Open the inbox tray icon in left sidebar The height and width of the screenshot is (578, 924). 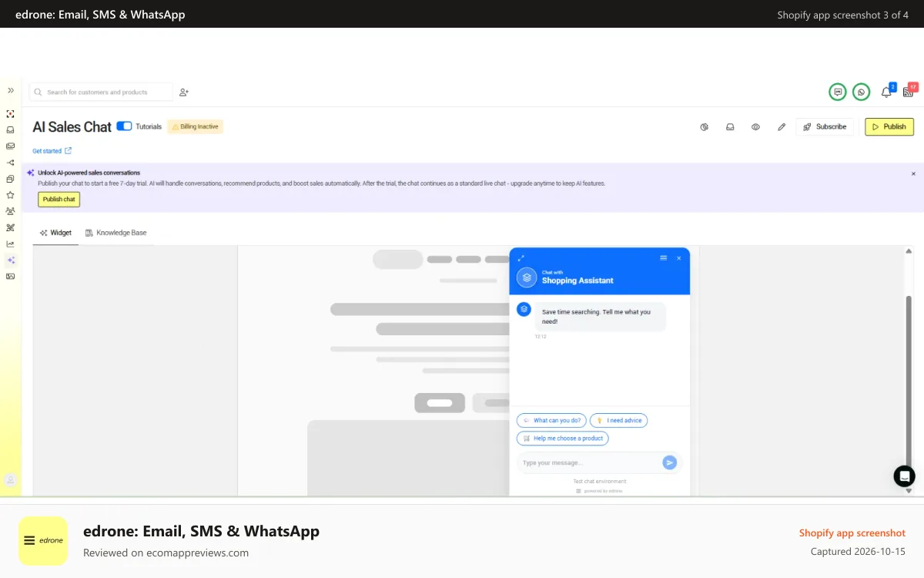click(10, 130)
